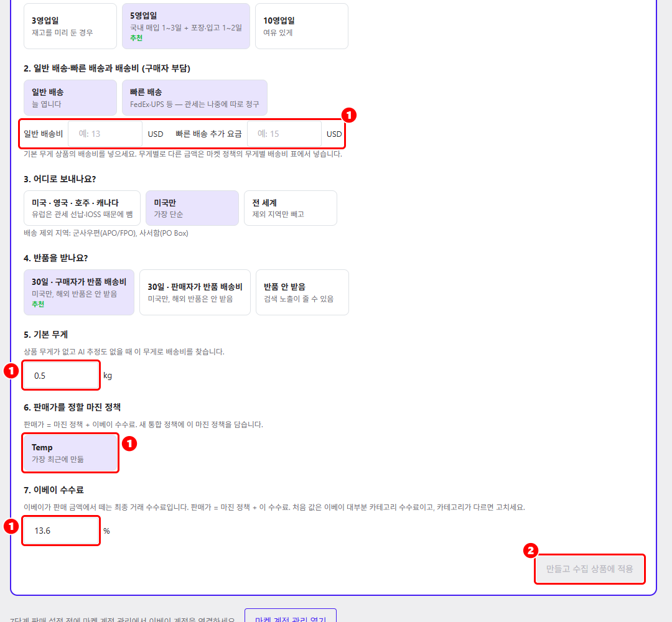Select the Temp margin policy card
672x622 pixels.
[70, 453]
